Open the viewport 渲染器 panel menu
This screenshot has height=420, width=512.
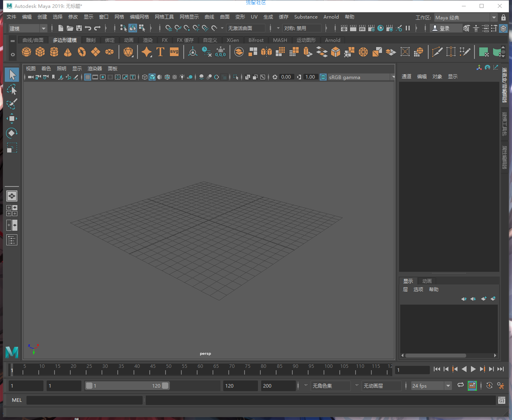(95, 69)
